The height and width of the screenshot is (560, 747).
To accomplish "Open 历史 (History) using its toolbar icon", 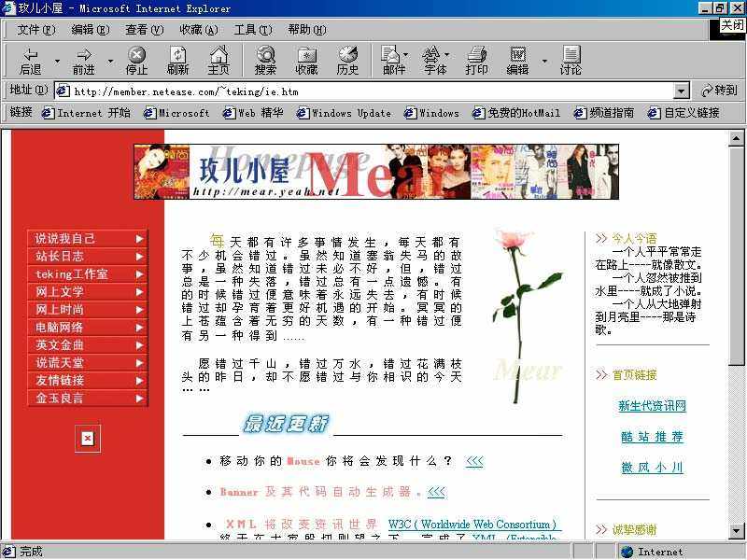I will pyautogui.click(x=347, y=59).
